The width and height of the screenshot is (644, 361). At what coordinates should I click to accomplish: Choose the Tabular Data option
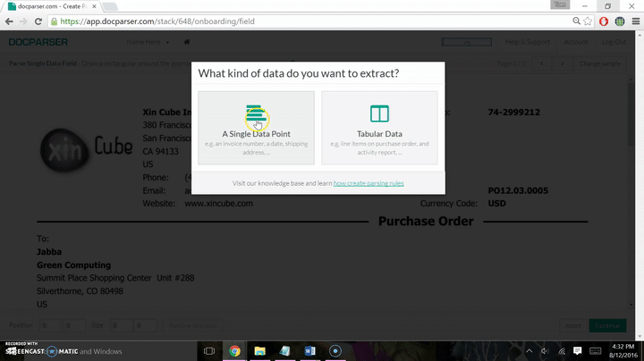coord(379,127)
